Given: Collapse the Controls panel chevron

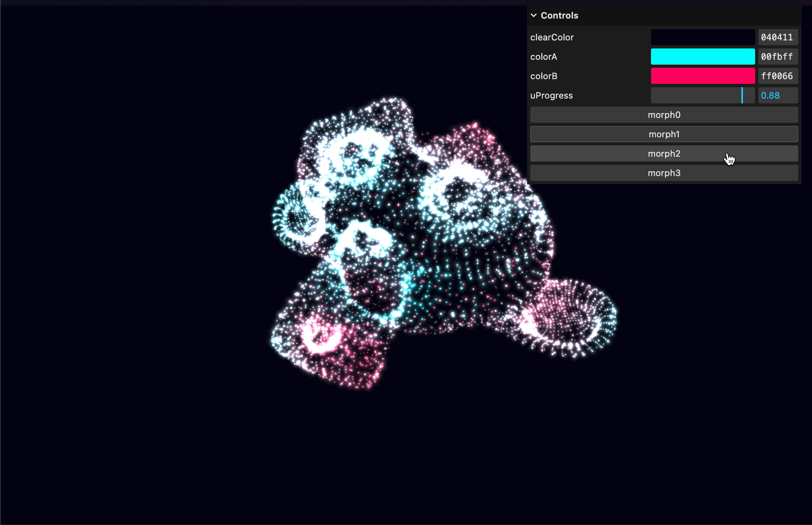Looking at the screenshot, I should pos(534,15).
